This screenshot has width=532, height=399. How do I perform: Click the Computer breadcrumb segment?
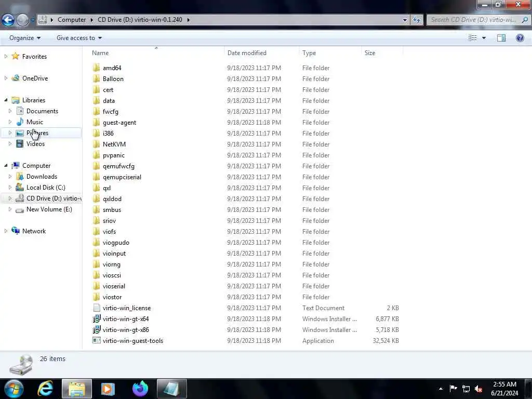[72, 20]
